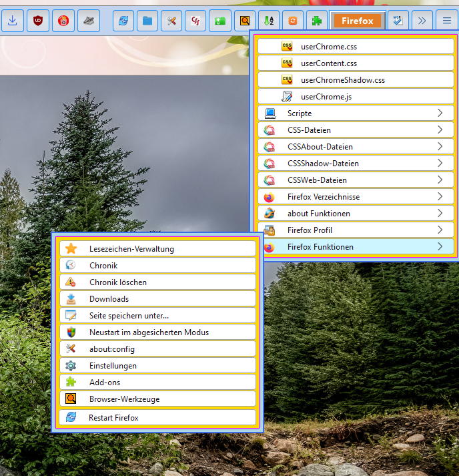The height and width of the screenshot is (476, 459).
Task: Click the Firefox logo beside Firefox Verzeichnisse
Action: pos(269,197)
